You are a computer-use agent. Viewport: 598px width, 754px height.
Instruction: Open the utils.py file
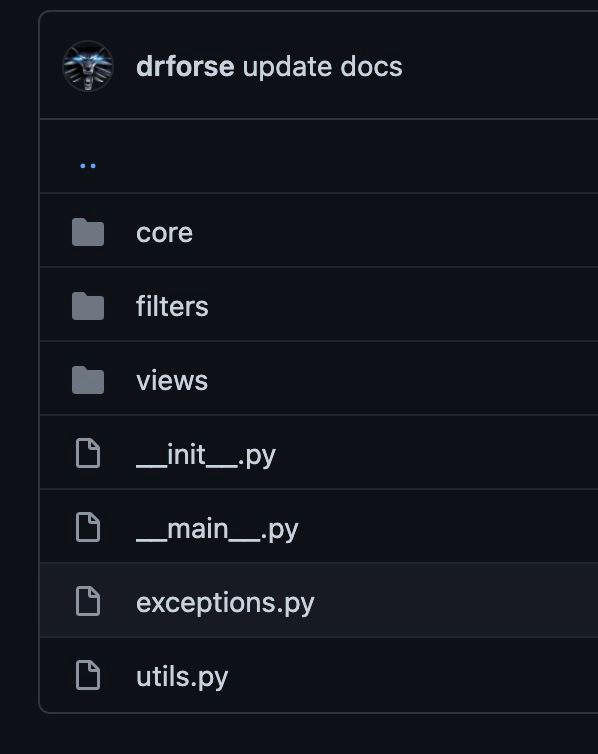[x=182, y=677]
